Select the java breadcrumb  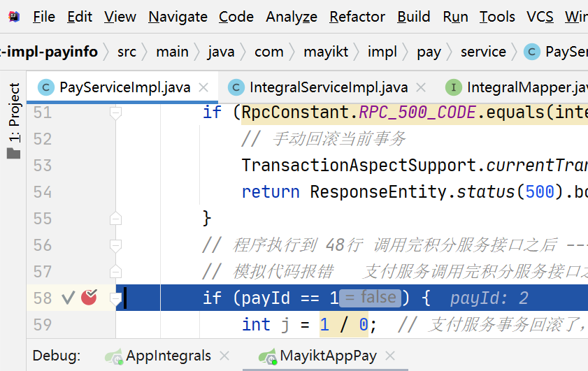pyautogui.click(x=221, y=52)
